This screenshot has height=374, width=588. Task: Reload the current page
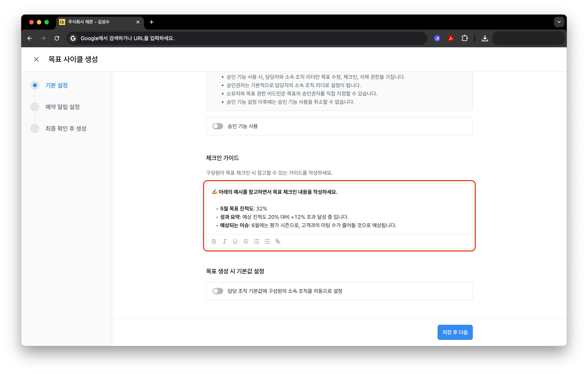tap(57, 38)
